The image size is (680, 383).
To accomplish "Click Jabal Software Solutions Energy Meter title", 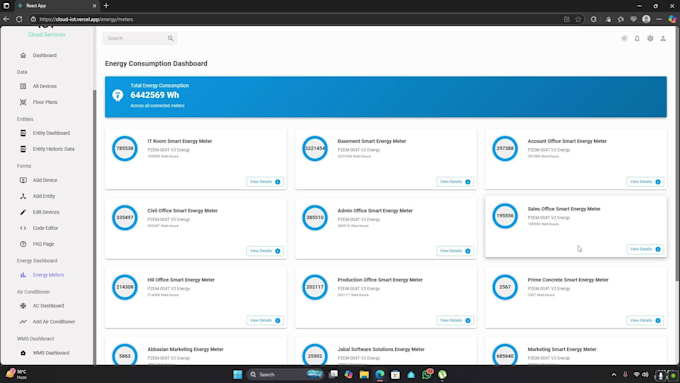I will pyautogui.click(x=381, y=349).
